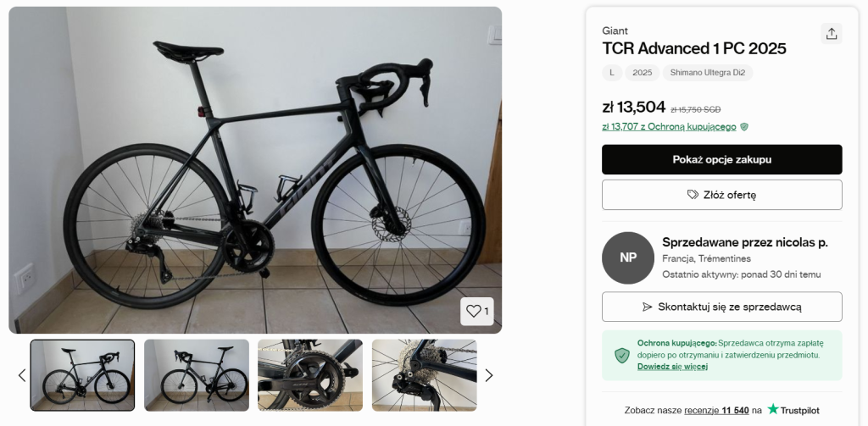Toggle the heart favorite on the bike photo
The image size is (868, 426).
pos(476,311)
